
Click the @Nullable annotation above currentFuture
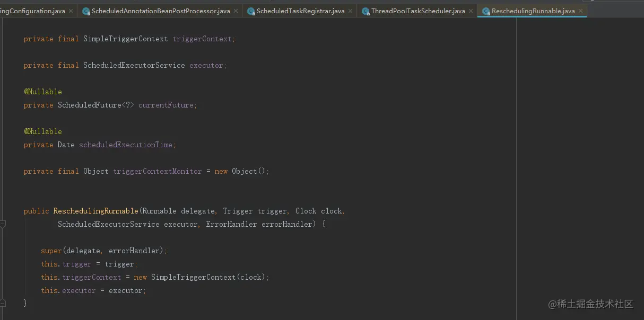(43, 92)
